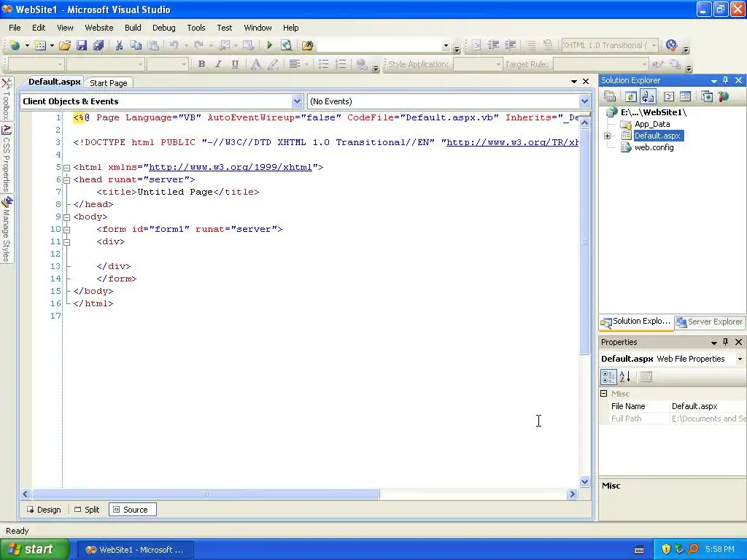Switch to Design view
This screenshot has height=560, width=747.
click(44, 510)
